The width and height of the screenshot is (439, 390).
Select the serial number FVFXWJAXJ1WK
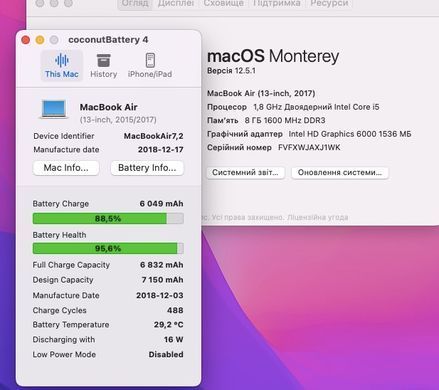tap(309, 147)
